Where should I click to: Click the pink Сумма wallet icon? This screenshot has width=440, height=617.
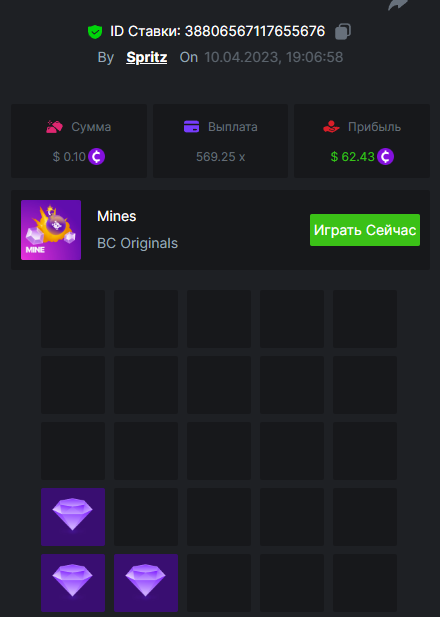tap(54, 127)
